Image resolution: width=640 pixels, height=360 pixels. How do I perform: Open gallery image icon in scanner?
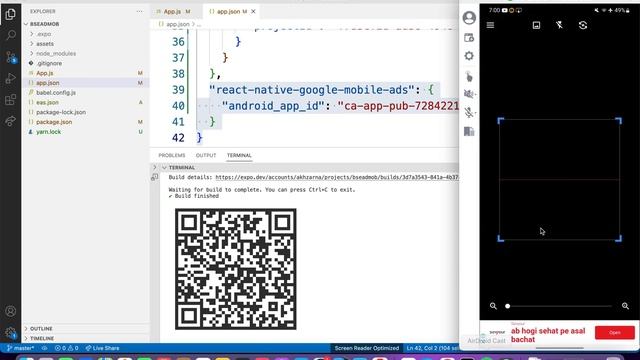536,25
